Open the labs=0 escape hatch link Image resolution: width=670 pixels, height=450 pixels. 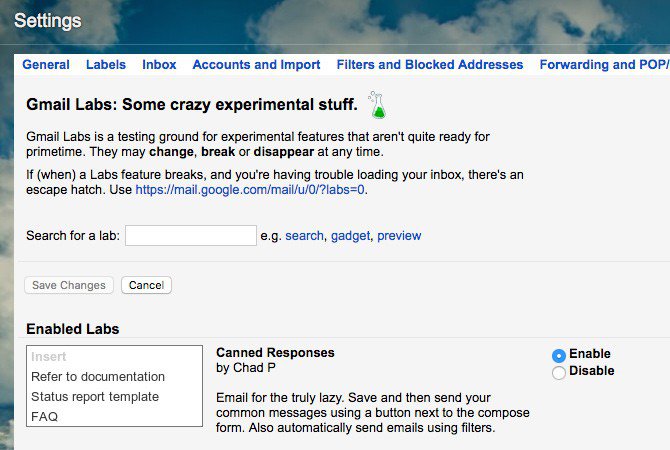[250, 189]
